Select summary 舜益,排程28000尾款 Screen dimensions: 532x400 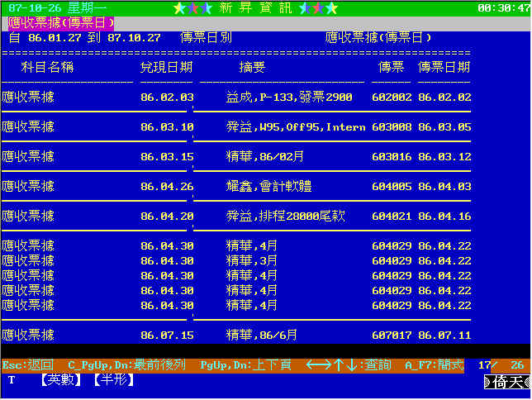(286, 216)
